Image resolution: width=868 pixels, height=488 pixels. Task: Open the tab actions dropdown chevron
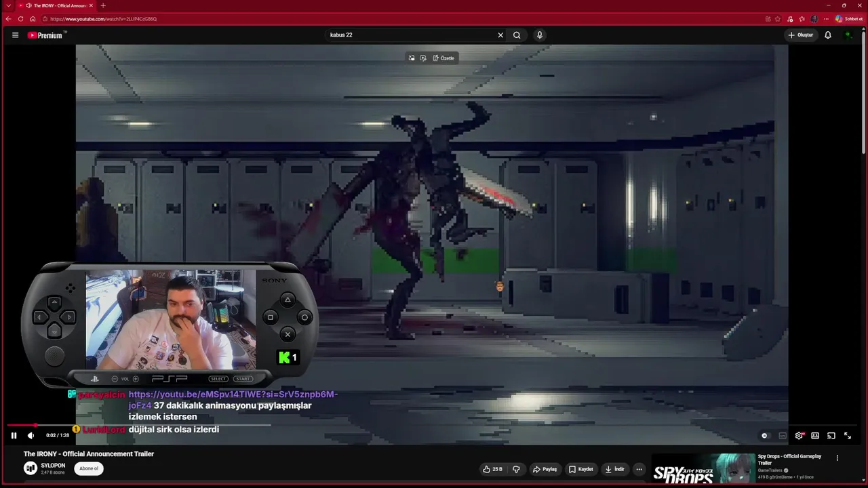(x=8, y=5)
